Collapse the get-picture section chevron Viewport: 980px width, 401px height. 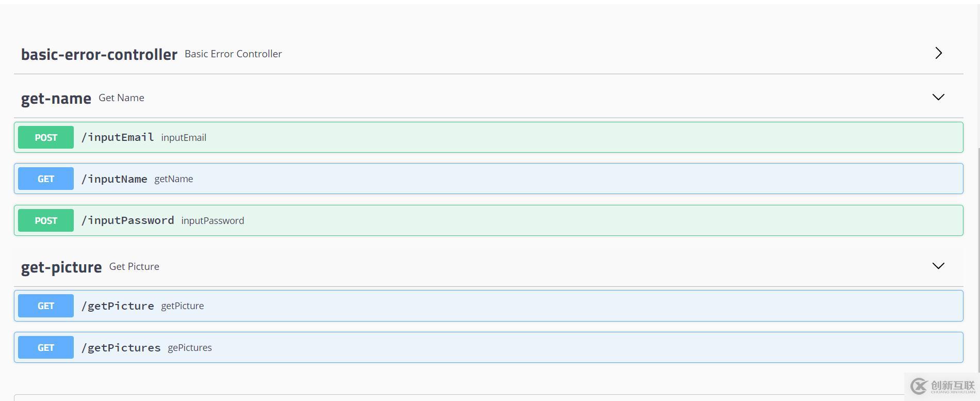938,266
